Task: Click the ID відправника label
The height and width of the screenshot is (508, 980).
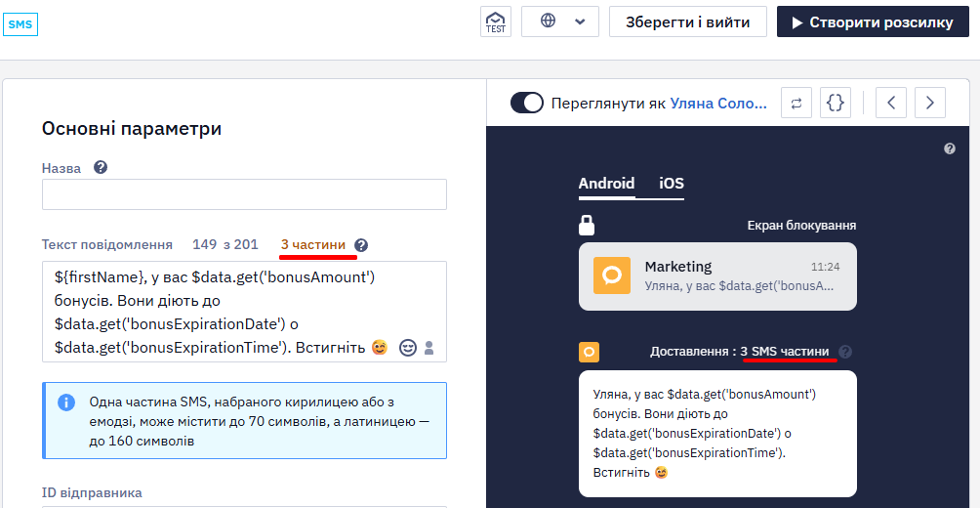Action: pos(92,492)
